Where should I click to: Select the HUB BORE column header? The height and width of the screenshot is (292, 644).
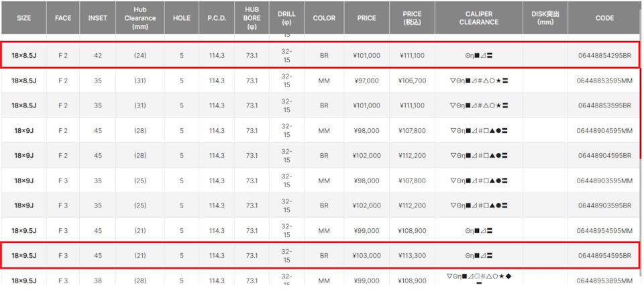[252, 18]
